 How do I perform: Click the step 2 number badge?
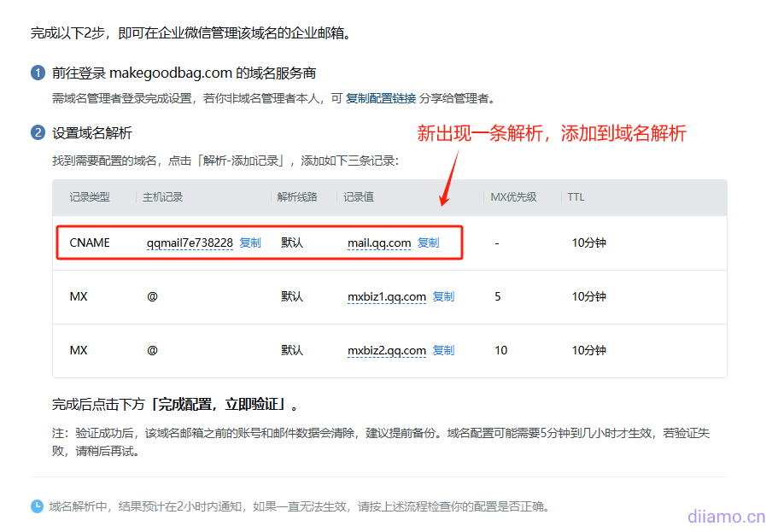pyautogui.click(x=38, y=133)
